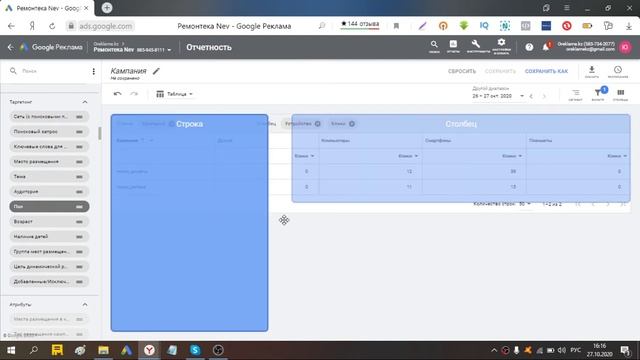Image resolution: width=640 pixels, height=360 pixels.
Task: Select the Аудитория sidebar item
Action: click(x=49, y=191)
